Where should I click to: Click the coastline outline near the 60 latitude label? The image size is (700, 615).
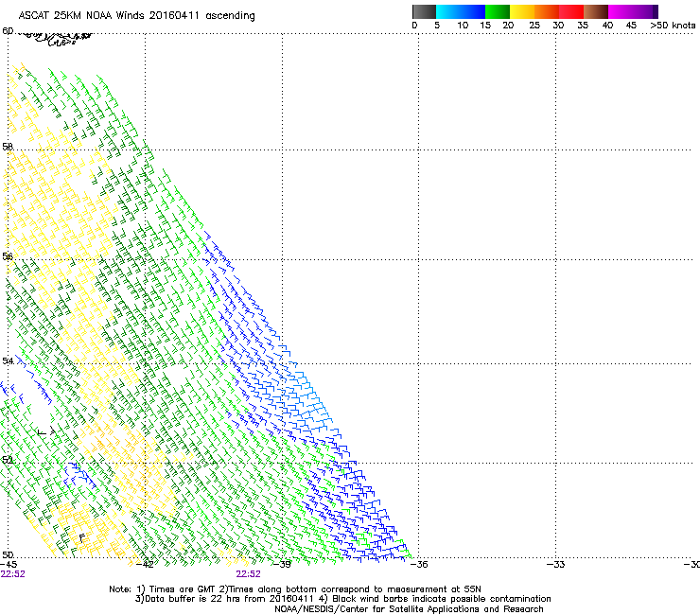point(56,38)
